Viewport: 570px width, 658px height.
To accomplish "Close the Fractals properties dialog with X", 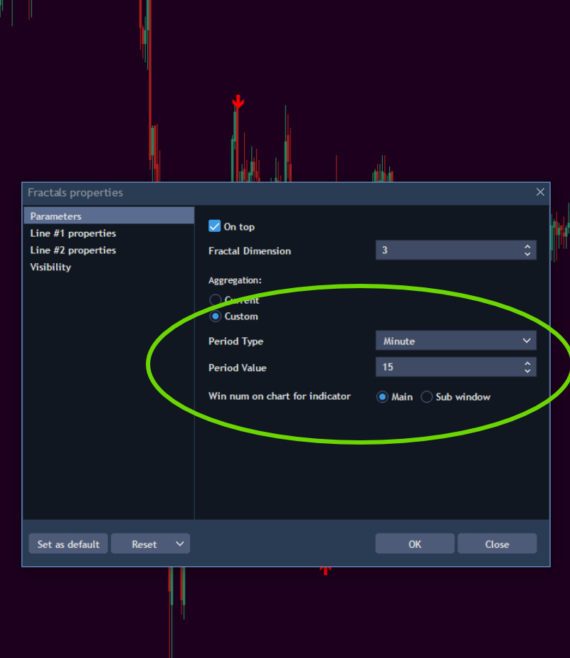I will click(x=540, y=192).
